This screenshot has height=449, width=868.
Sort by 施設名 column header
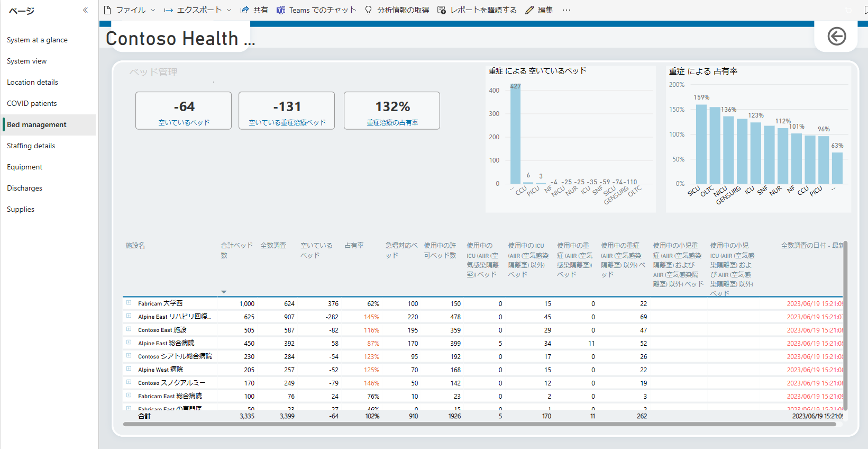tap(135, 246)
